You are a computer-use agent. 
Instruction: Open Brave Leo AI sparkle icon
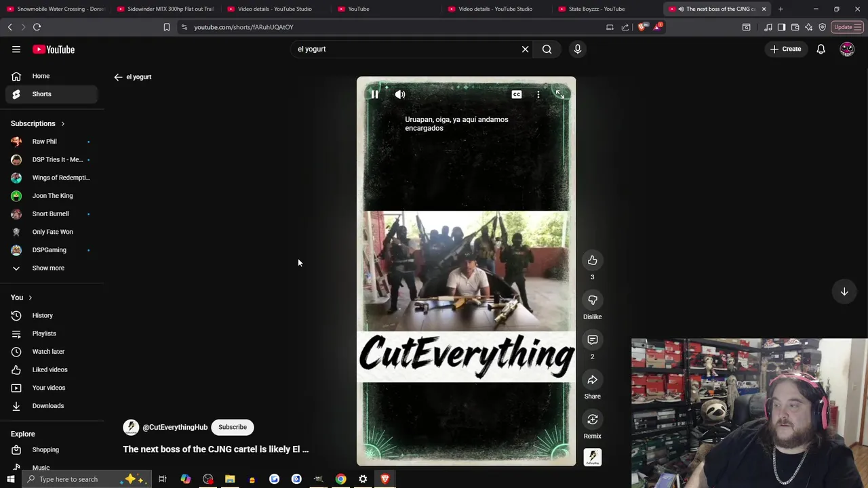click(808, 27)
